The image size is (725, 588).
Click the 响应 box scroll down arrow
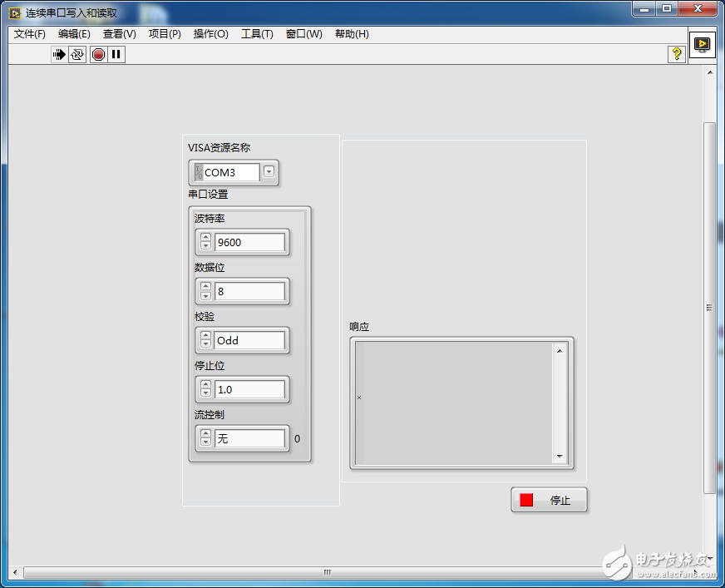point(560,456)
